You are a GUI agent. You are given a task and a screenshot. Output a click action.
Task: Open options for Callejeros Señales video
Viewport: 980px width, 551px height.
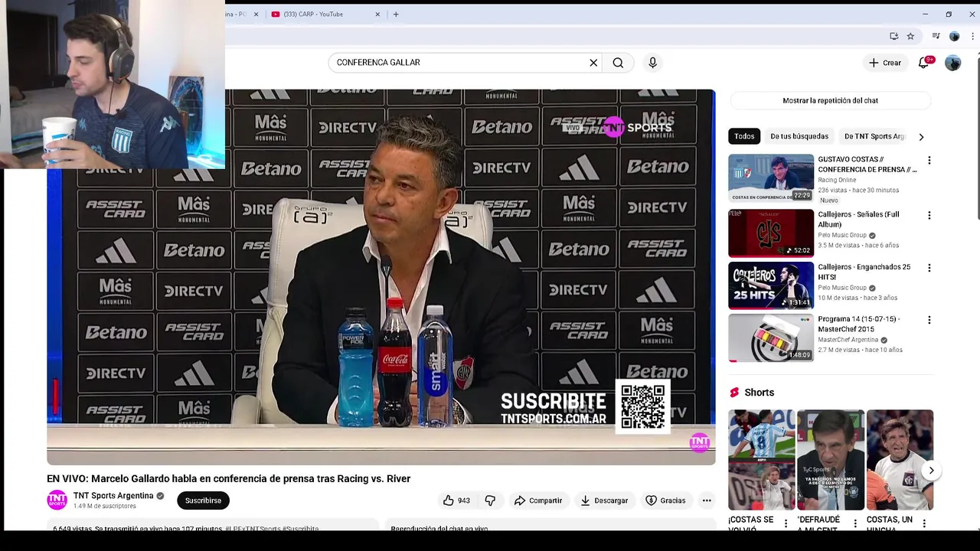929,216
